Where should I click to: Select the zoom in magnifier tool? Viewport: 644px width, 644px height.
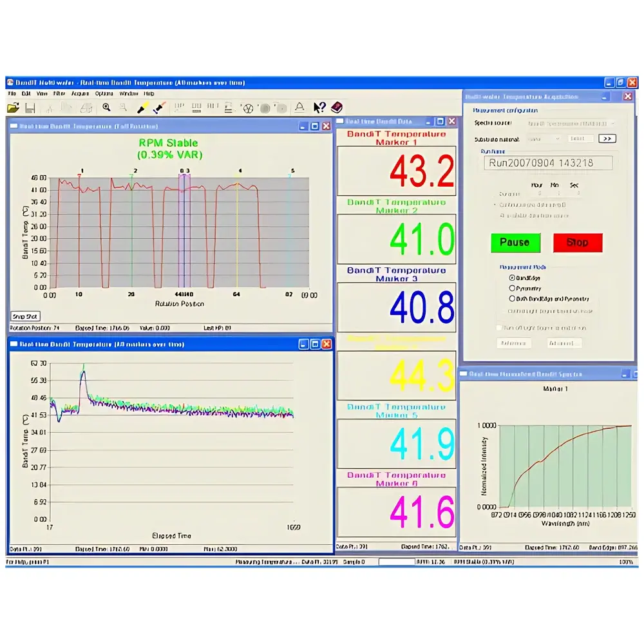tap(107, 108)
